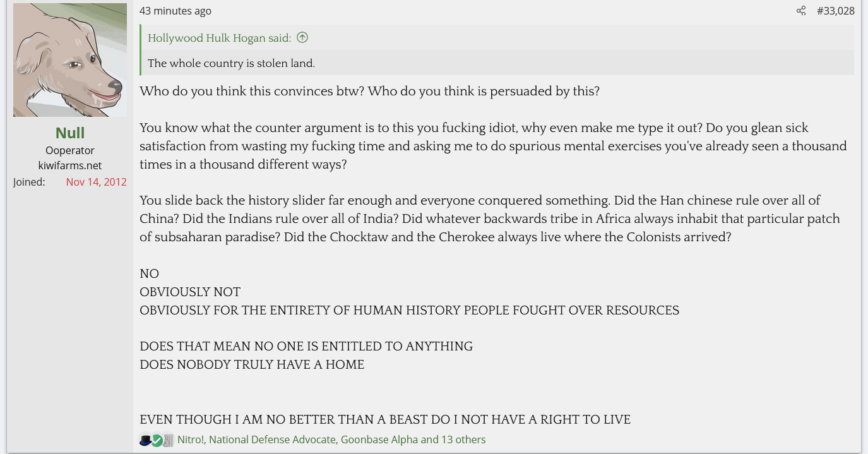Screen dimensions: 868x454
Task: Jump to quoted post via arrow icon
Action: 302,38
